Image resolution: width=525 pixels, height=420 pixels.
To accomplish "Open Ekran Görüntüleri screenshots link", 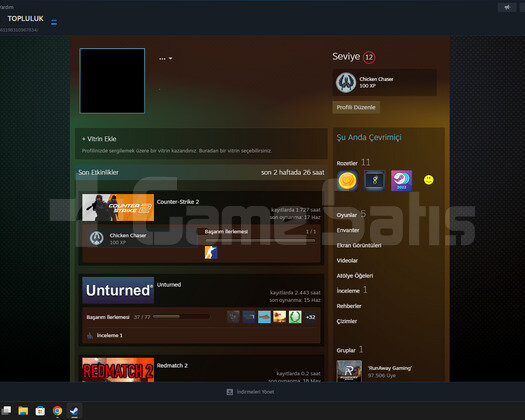I will click(x=359, y=245).
